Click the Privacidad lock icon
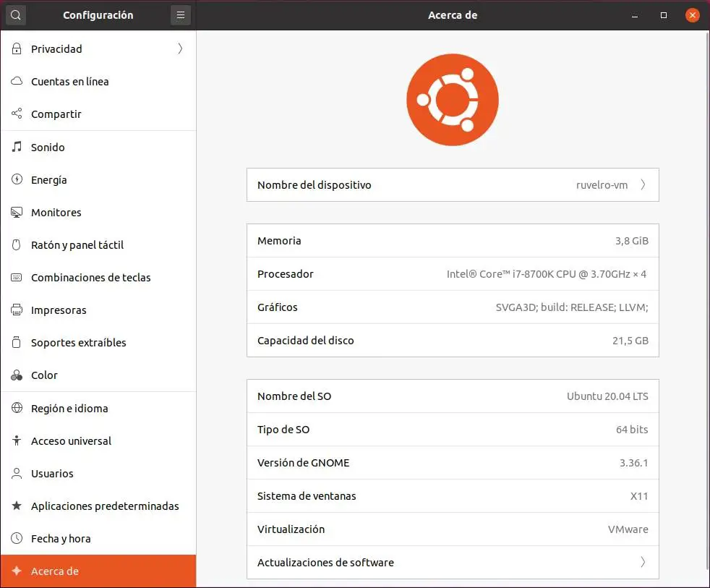Screen dimensions: 710x588 click(x=17, y=49)
